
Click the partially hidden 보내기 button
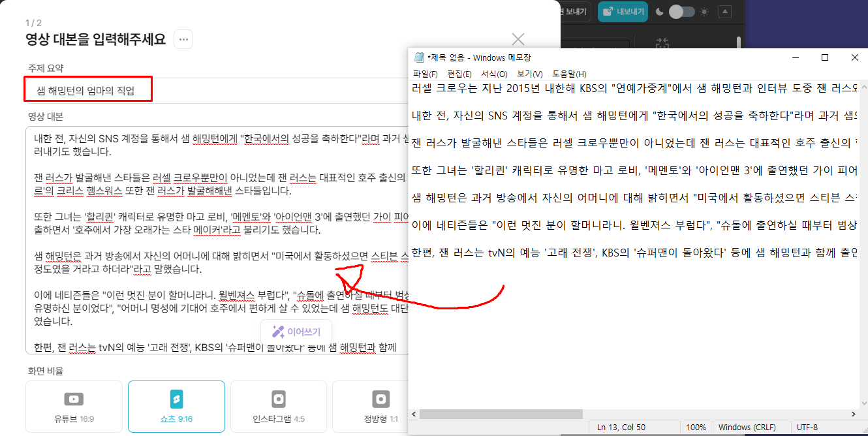[576, 11]
